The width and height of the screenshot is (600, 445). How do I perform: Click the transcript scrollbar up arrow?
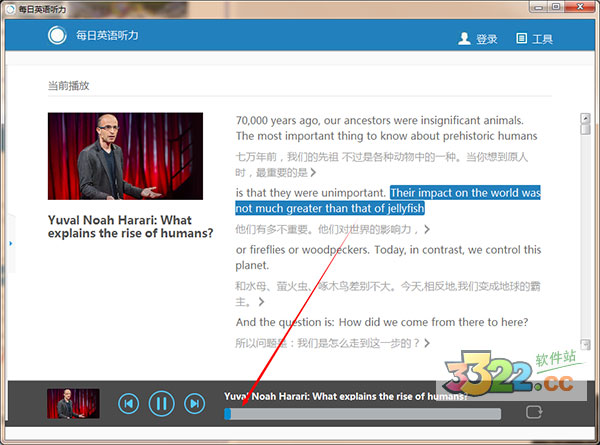585,118
